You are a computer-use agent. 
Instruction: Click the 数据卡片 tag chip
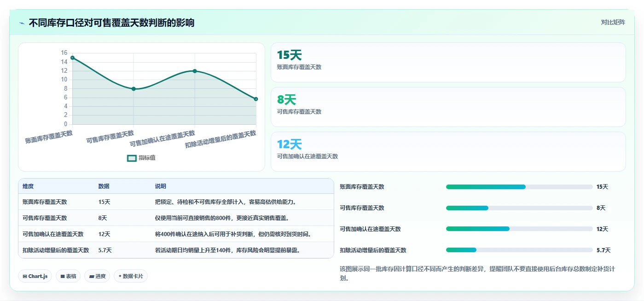(x=131, y=276)
